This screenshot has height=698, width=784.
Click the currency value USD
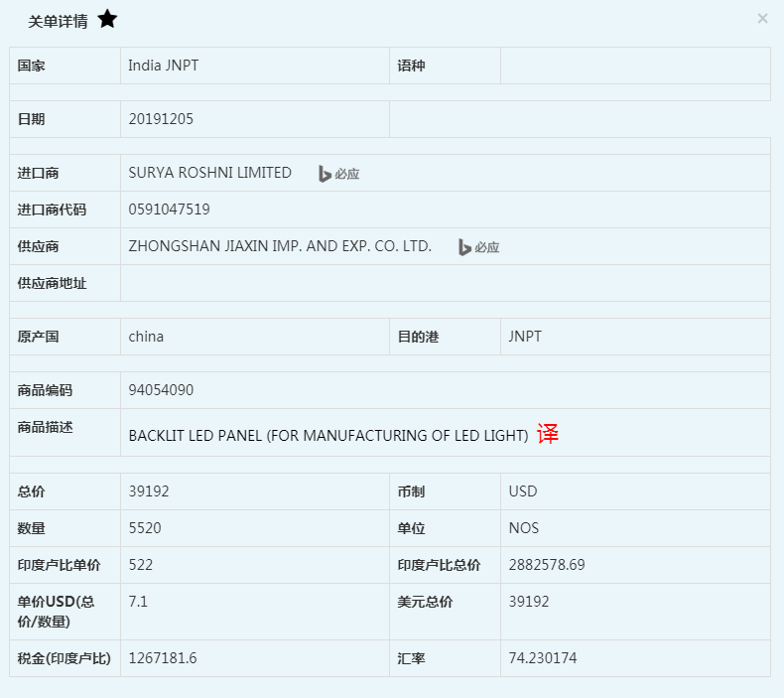click(524, 491)
